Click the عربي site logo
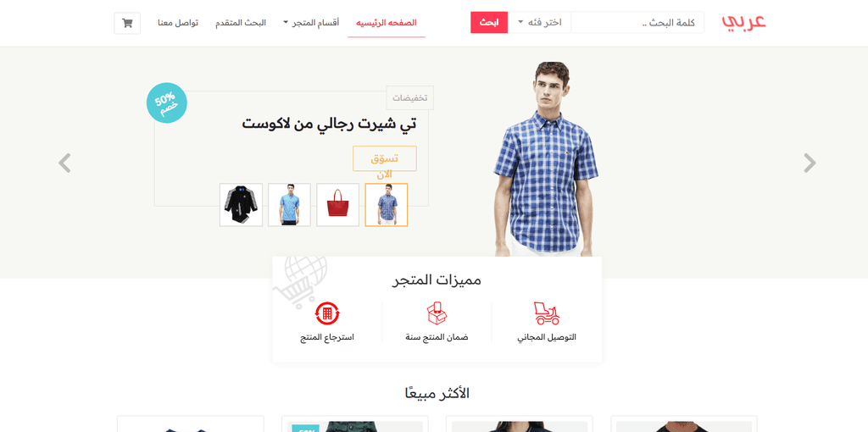868x432 pixels. 743,22
